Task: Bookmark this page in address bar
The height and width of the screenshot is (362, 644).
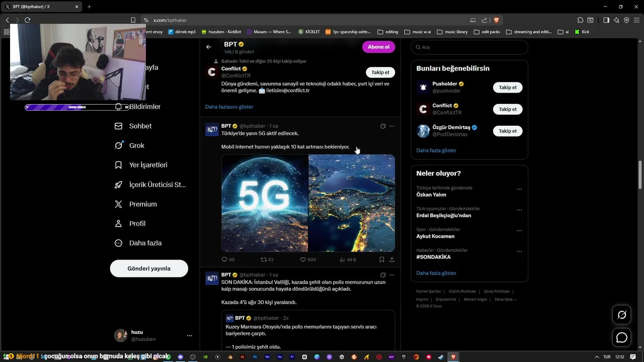Action: (x=133, y=20)
